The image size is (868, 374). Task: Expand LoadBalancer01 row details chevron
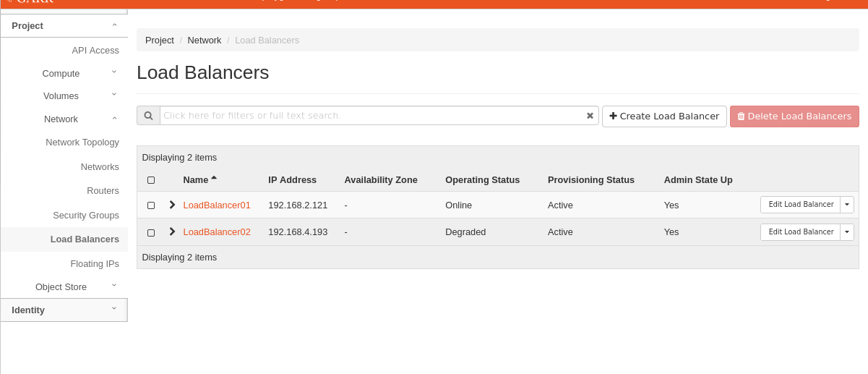(172, 205)
